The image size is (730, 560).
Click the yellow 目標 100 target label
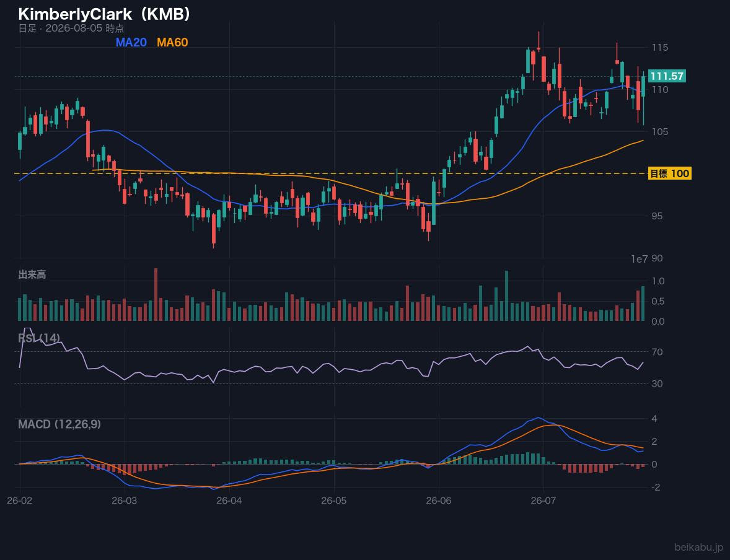coord(669,173)
